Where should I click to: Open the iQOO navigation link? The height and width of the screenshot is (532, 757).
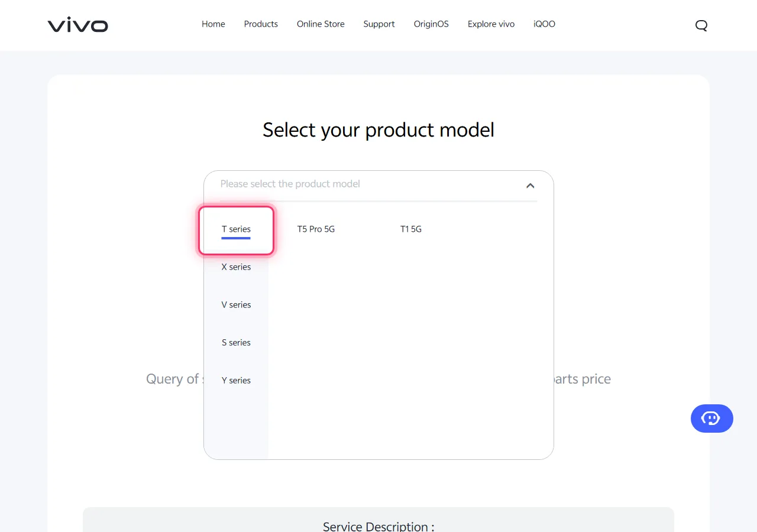click(544, 24)
